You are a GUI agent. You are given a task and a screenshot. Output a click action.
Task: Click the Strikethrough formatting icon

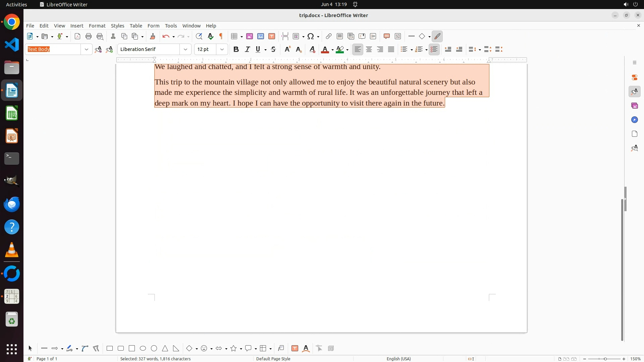[x=273, y=49]
